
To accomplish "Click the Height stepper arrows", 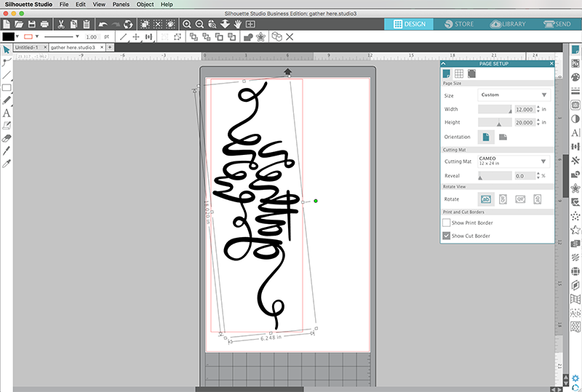I will (x=538, y=122).
